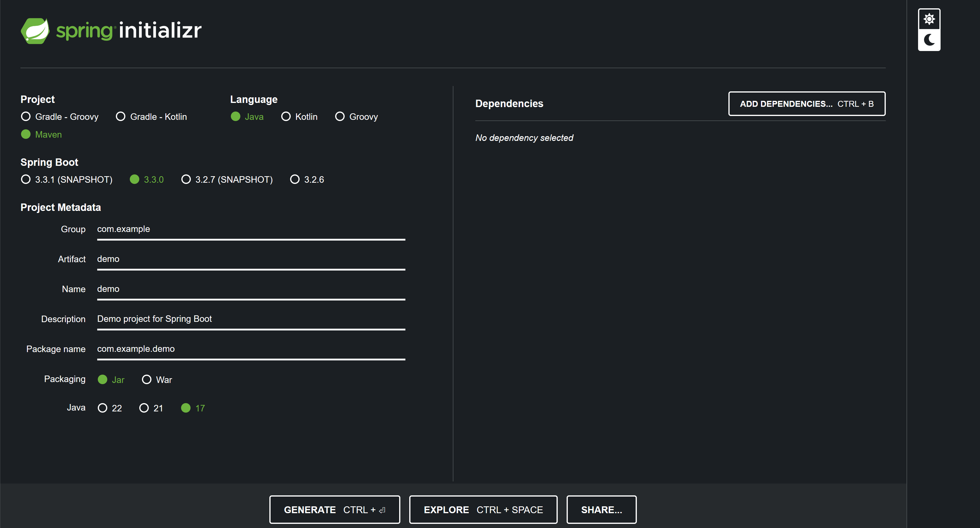
Task: Choose Java version 22
Action: pyautogui.click(x=102, y=408)
